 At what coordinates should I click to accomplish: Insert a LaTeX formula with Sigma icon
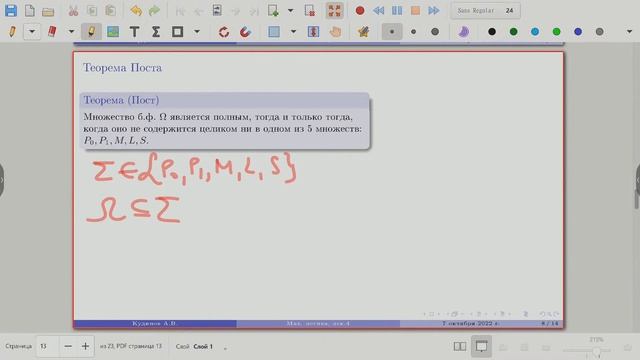click(x=156, y=32)
